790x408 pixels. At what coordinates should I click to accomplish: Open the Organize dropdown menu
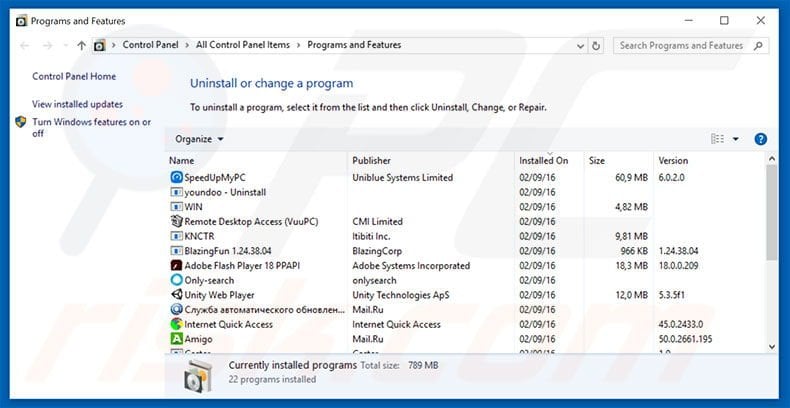pos(199,139)
